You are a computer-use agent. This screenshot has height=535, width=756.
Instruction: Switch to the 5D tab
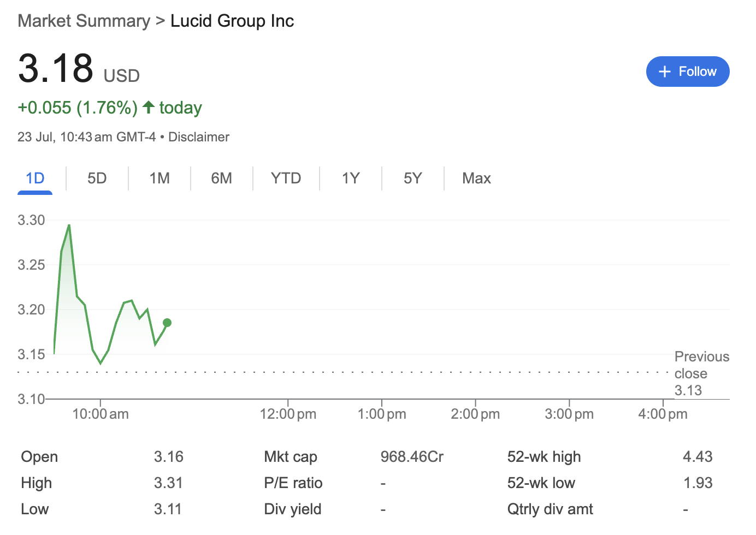point(97,179)
